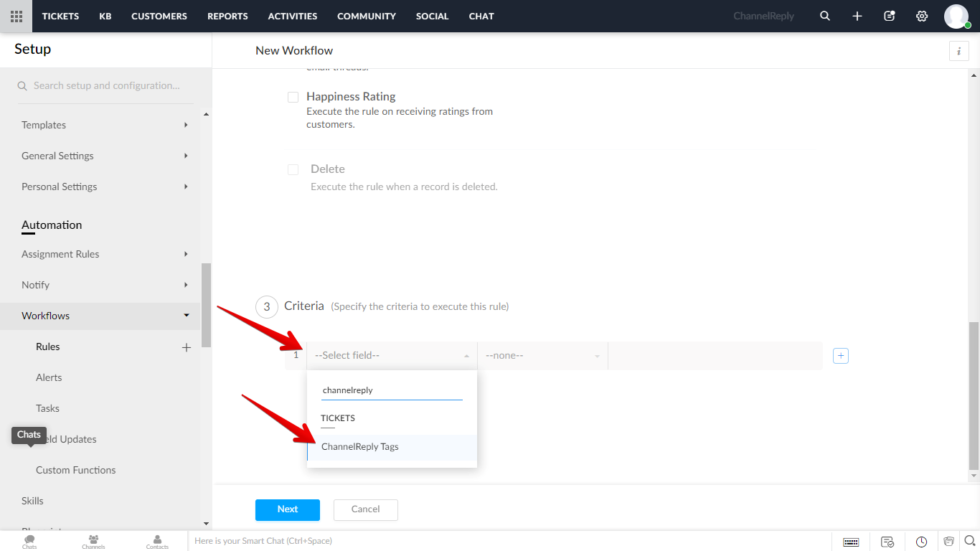Open the user profile avatar
This screenshot has width=980, height=551.
point(956,16)
